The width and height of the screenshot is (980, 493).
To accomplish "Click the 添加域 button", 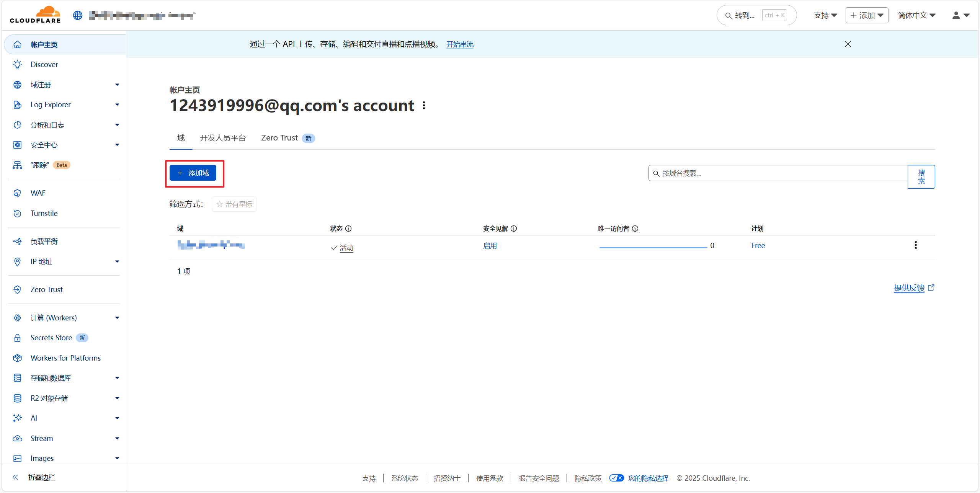I will point(193,173).
